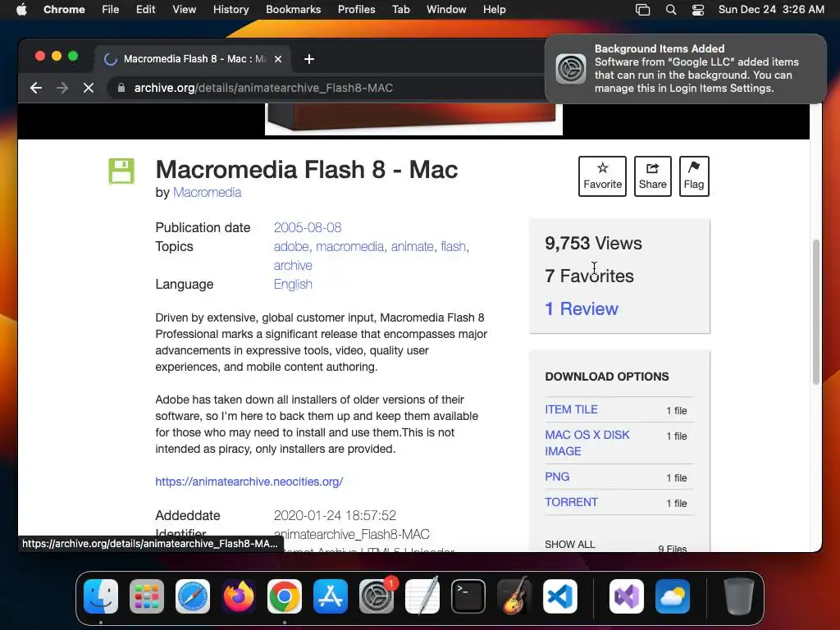840x630 pixels.
Task: Open the Tab menu
Action: tap(400, 10)
